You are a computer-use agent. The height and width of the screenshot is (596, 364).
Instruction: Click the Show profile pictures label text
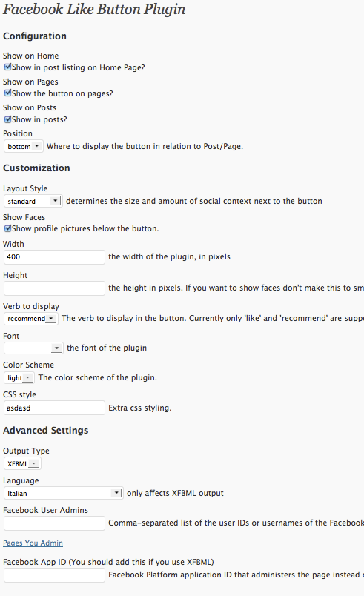[x=85, y=229]
